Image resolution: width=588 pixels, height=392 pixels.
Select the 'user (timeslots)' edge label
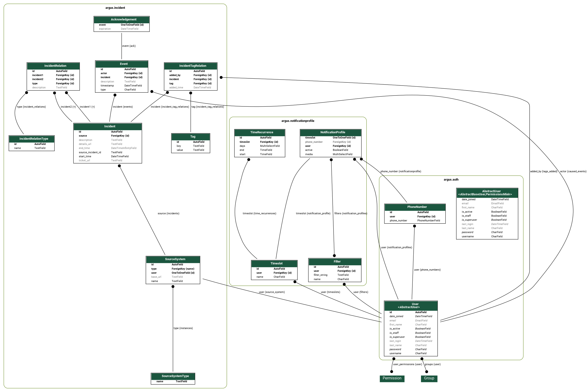(330, 292)
